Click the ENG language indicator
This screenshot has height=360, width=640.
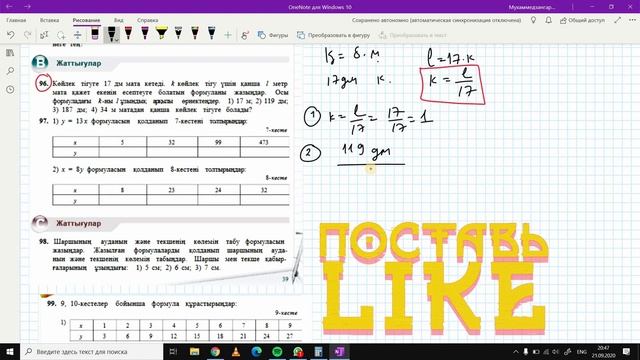tap(582, 351)
